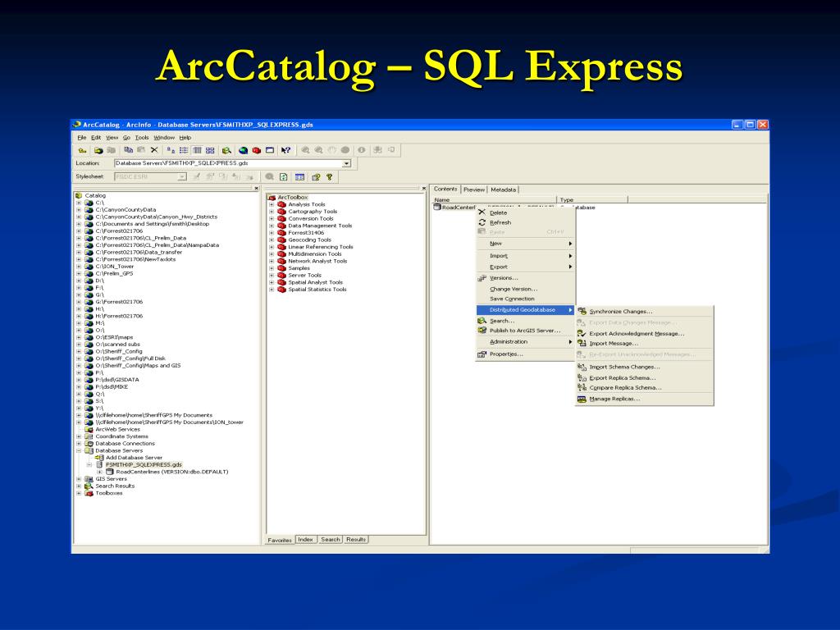Click the Add Database Server icon
The image size is (840, 630).
coord(99,458)
